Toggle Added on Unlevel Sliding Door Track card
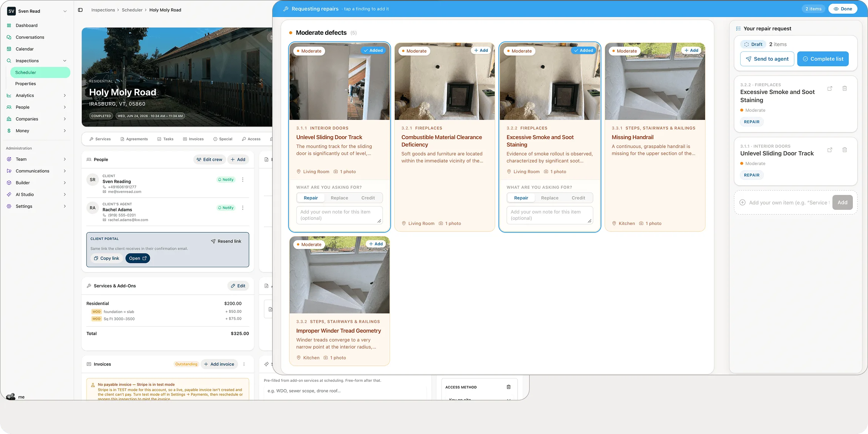 373,50
